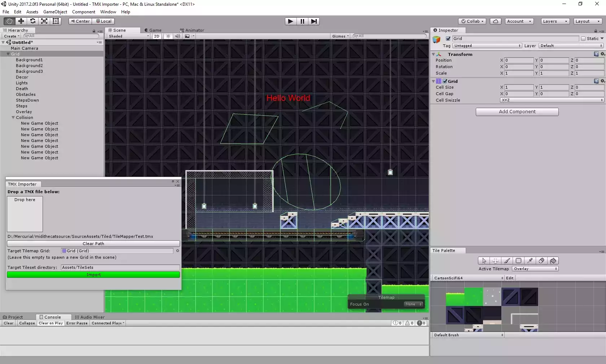The width and height of the screenshot is (606, 364).
Task: Click the Play button
Action: [x=290, y=21]
